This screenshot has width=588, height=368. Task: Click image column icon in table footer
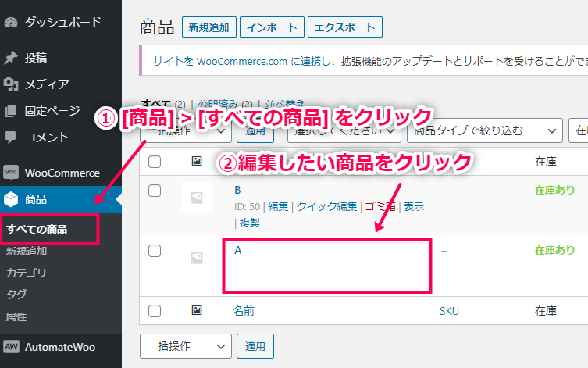click(197, 310)
